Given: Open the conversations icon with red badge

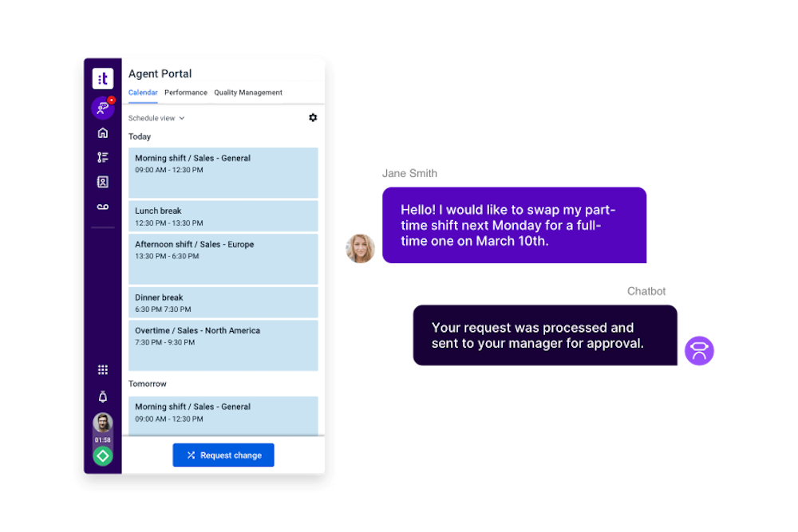Looking at the screenshot, I should [x=103, y=108].
